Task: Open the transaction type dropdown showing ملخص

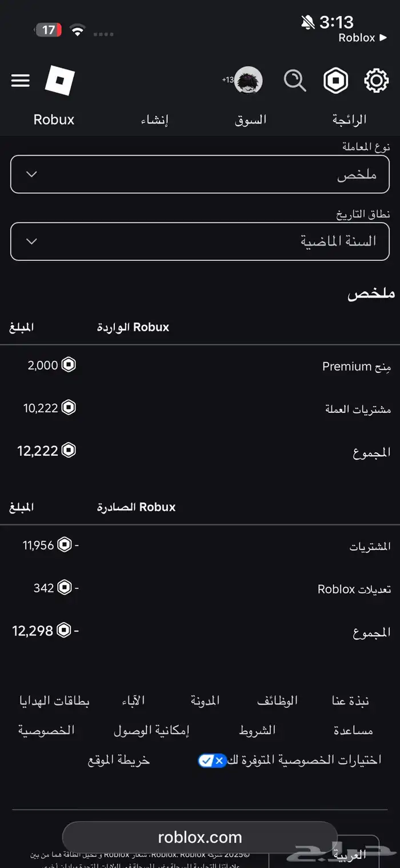Action: (199, 174)
